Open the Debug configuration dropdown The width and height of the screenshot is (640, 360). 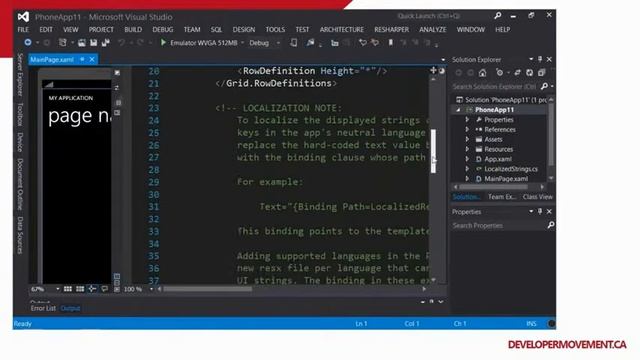(x=278, y=43)
